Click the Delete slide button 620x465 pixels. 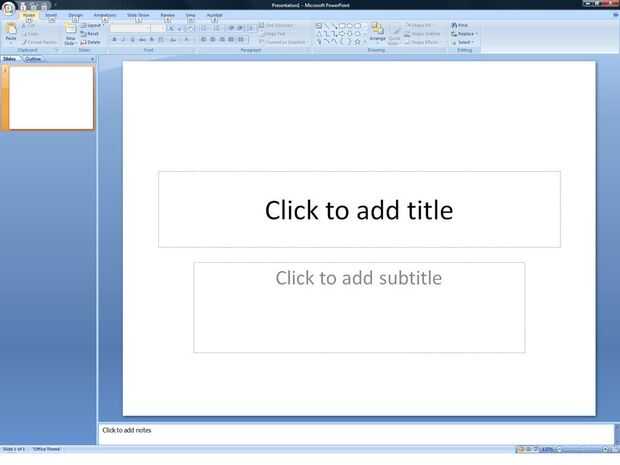click(90, 42)
